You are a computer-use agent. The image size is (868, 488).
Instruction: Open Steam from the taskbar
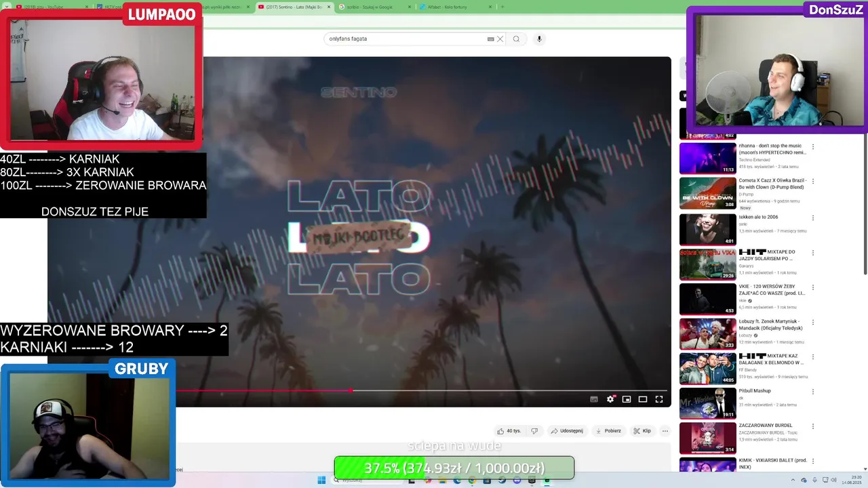point(502,480)
